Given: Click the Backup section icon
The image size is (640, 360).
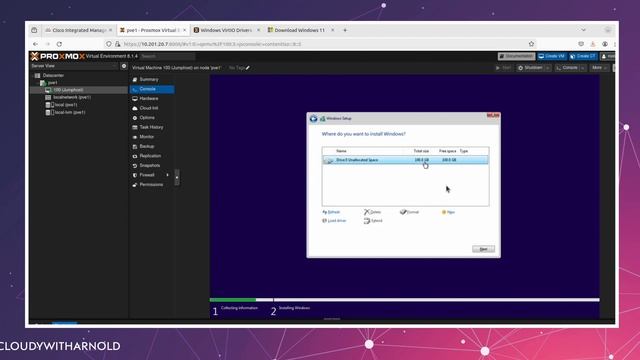Looking at the screenshot, I should (x=135, y=147).
